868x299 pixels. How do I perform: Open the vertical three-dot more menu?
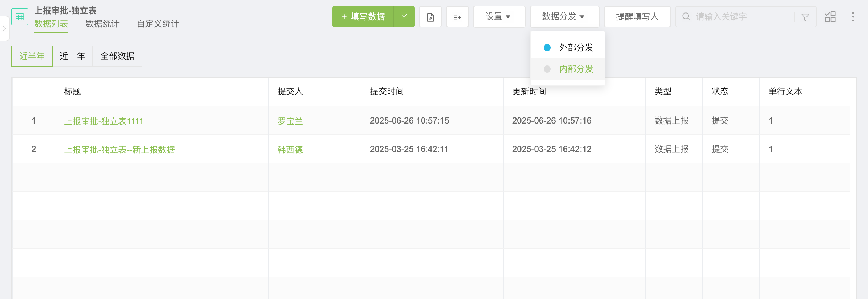pos(853,17)
